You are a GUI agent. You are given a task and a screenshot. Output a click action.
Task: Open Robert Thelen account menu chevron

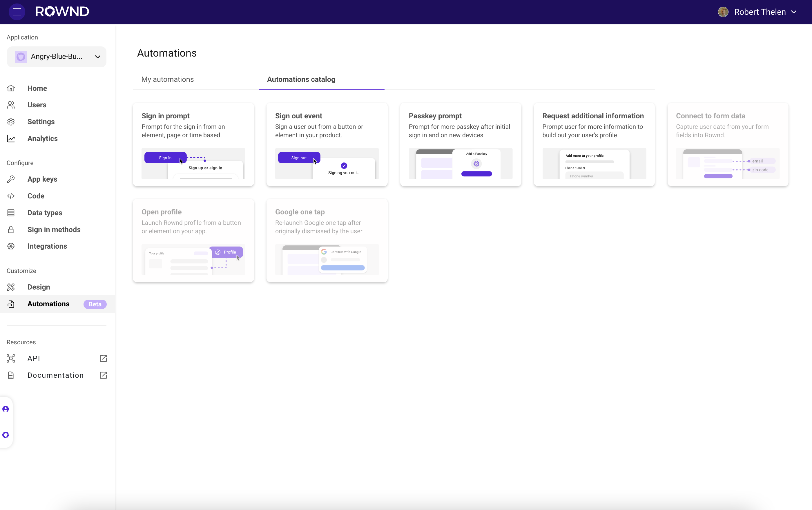[794, 12]
